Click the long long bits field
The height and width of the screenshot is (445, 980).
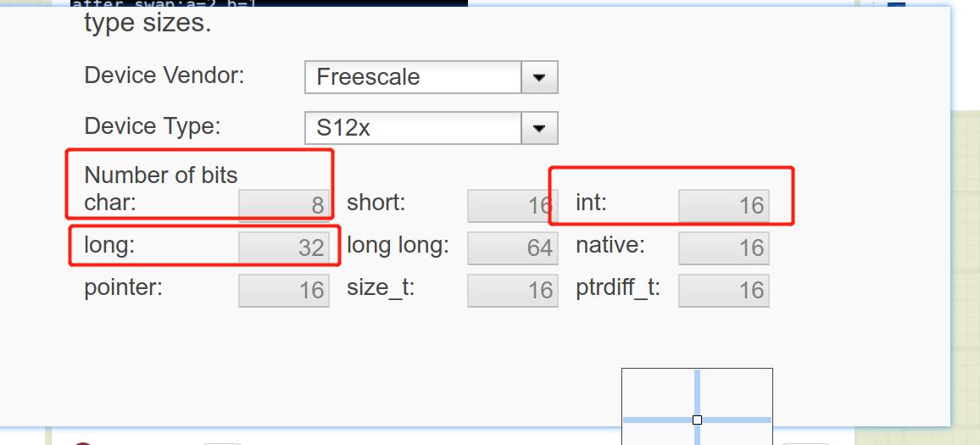pyautogui.click(x=512, y=248)
